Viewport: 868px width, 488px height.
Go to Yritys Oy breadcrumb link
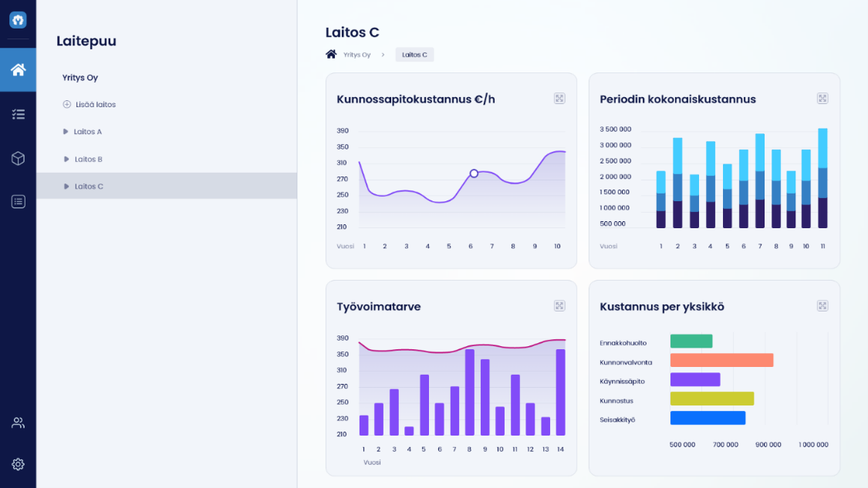point(356,55)
